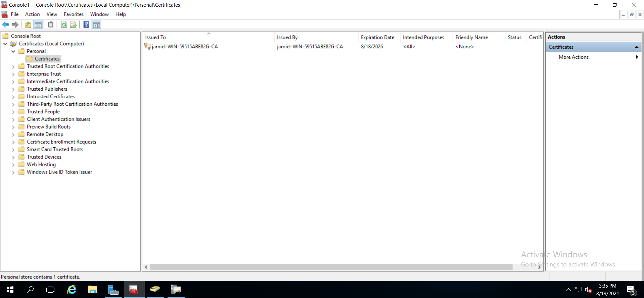Restore the inner MDI child window
Screen dimensions: 644x298
point(632,14)
